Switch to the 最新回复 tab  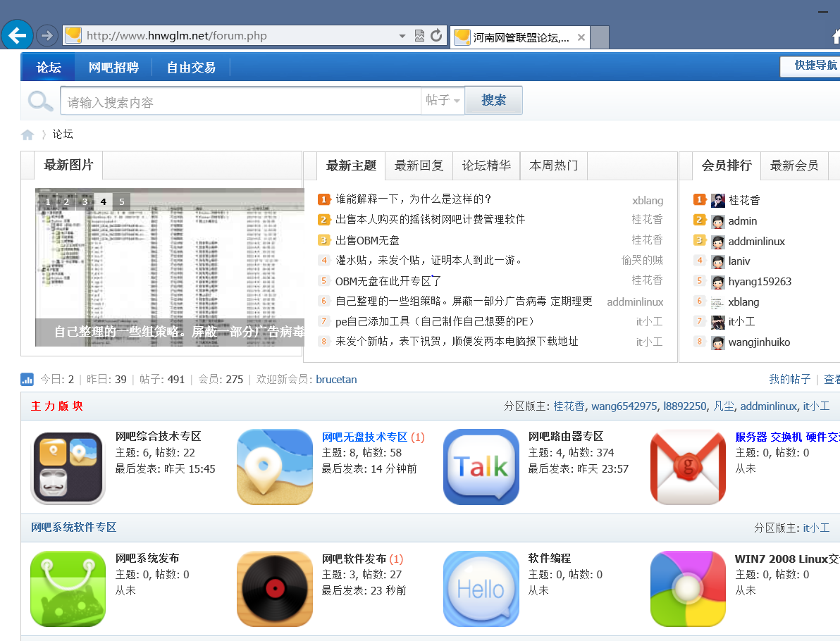[x=419, y=166]
